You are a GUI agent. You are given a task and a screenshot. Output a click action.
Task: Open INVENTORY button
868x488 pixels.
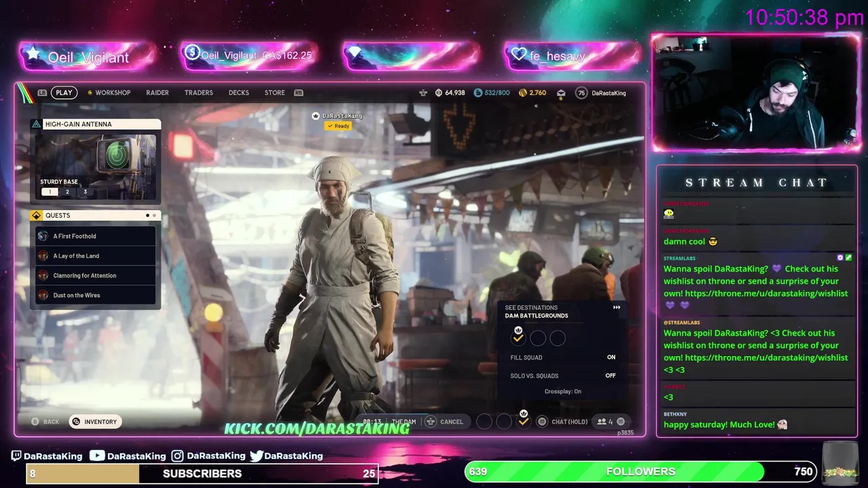(x=95, y=422)
